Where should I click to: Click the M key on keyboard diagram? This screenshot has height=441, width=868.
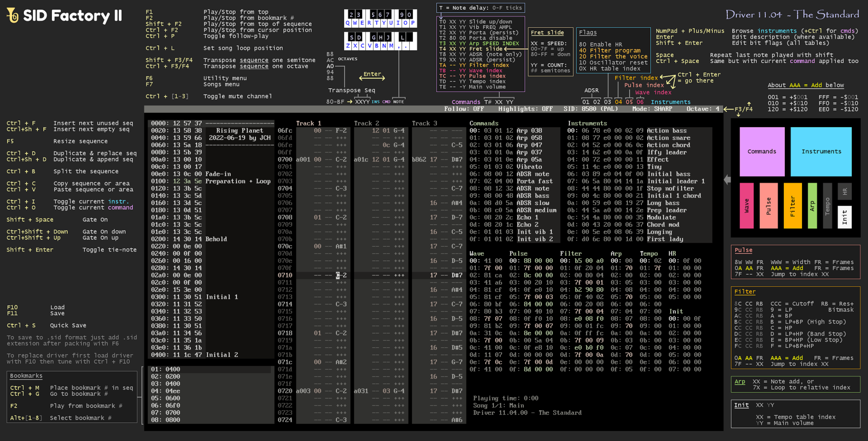tap(391, 46)
